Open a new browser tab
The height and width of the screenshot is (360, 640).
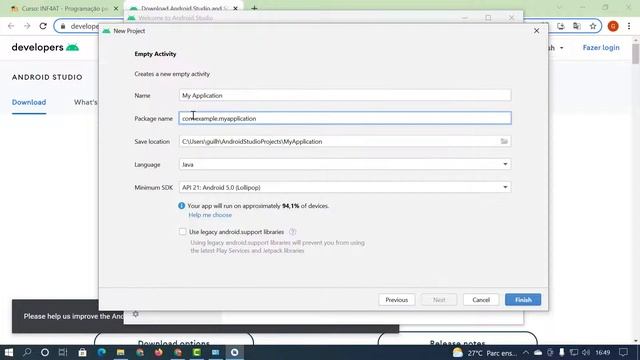click(x=254, y=8)
